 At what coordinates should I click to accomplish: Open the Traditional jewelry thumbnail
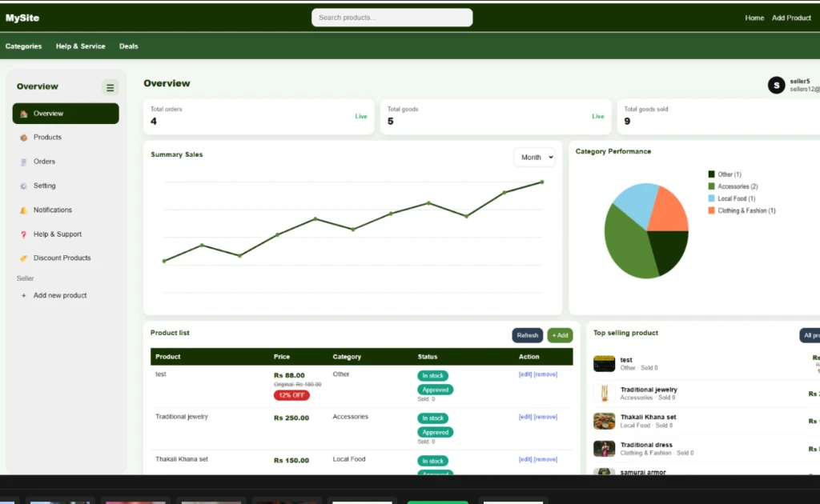(604, 394)
